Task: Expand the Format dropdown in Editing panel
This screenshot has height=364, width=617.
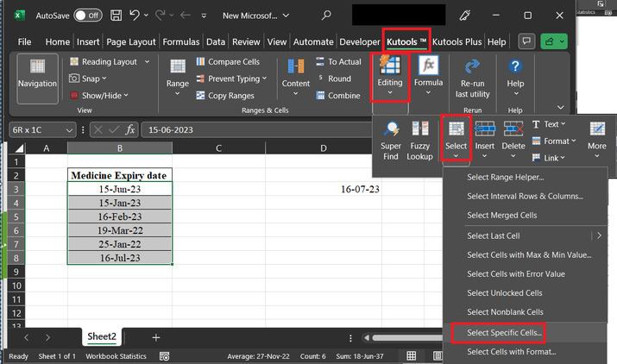Action: (x=574, y=141)
